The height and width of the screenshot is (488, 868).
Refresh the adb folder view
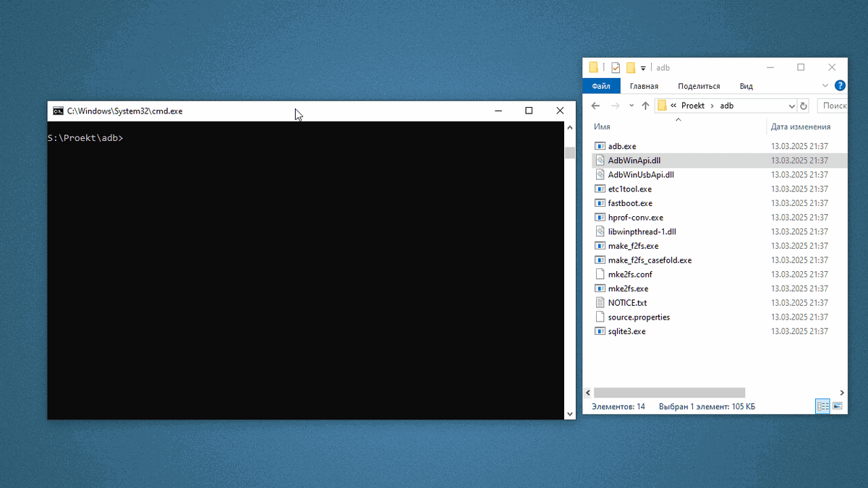pyautogui.click(x=804, y=106)
